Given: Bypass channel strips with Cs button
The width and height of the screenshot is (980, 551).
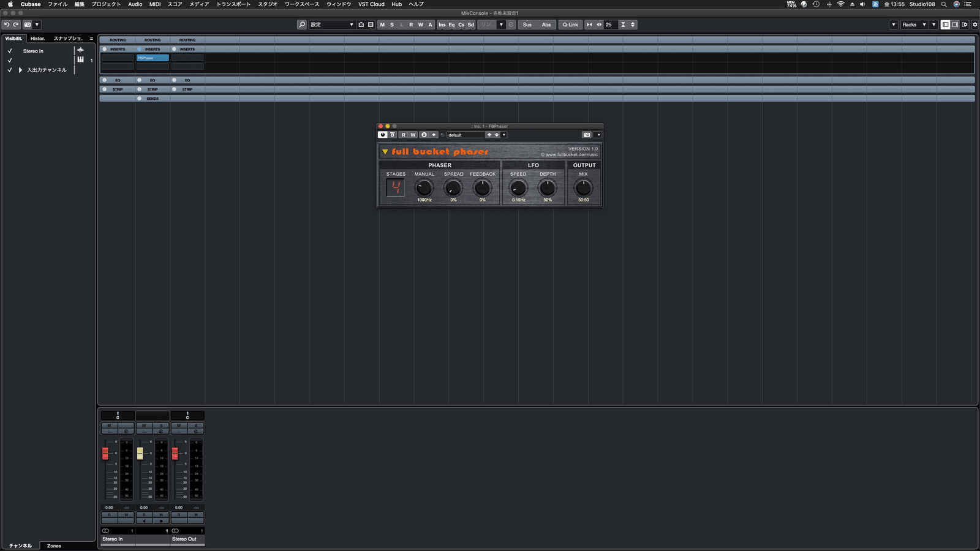Looking at the screenshot, I should 461,24.
